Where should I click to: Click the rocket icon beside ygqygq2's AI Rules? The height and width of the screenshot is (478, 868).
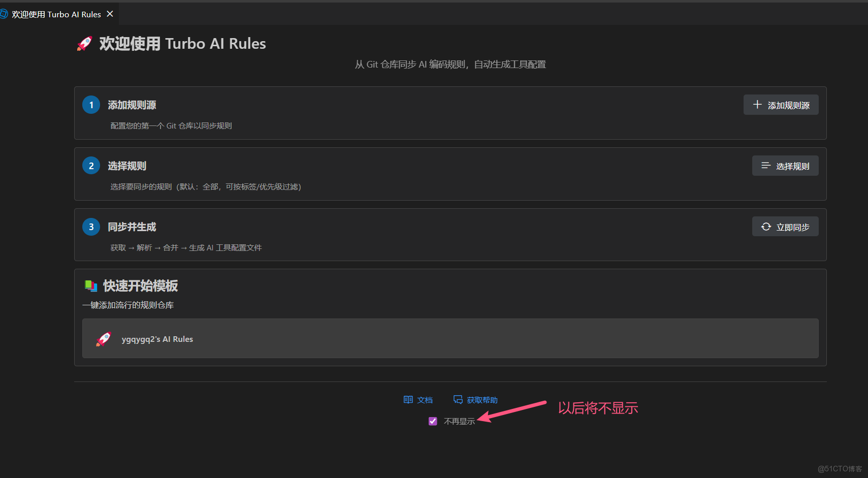tap(104, 339)
